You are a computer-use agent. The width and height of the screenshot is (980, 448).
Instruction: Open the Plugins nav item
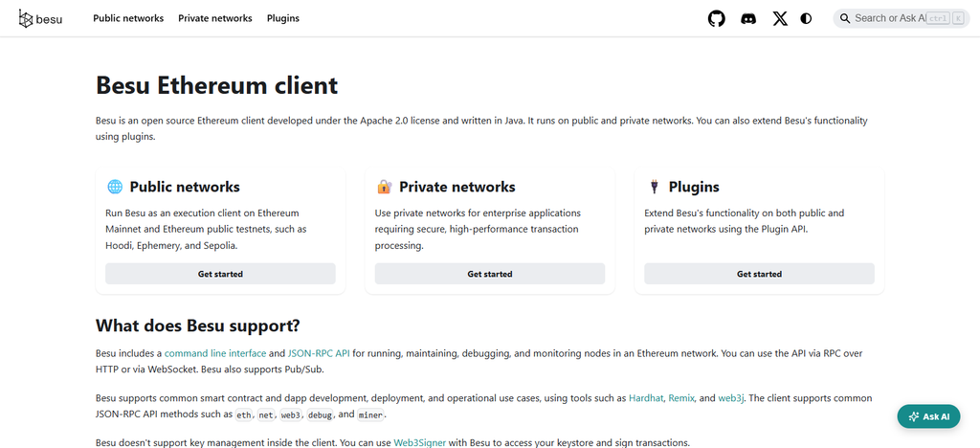click(283, 19)
